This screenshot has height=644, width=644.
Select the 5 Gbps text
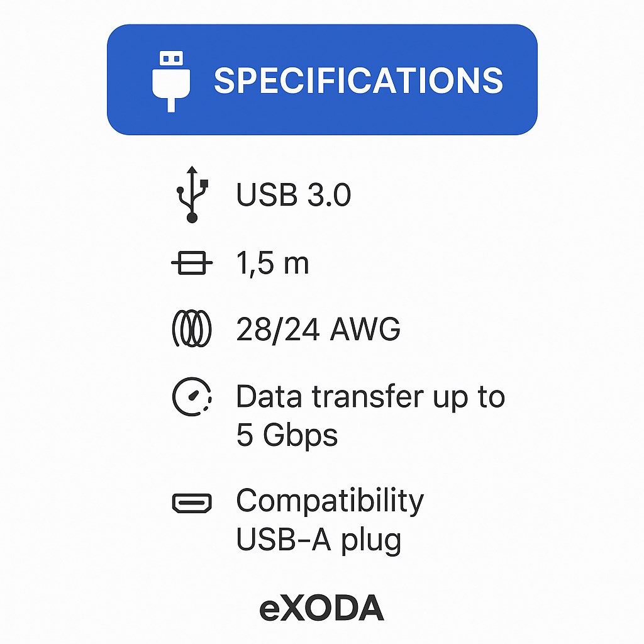tap(287, 435)
